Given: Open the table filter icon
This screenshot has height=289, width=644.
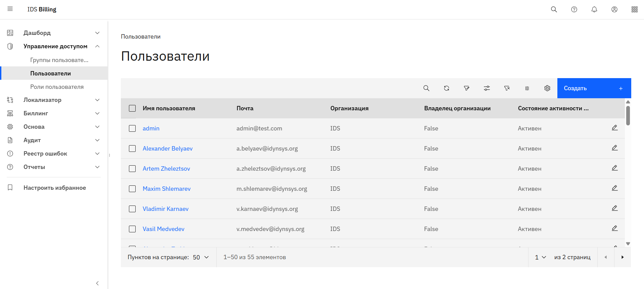Looking at the screenshot, I should [466, 88].
